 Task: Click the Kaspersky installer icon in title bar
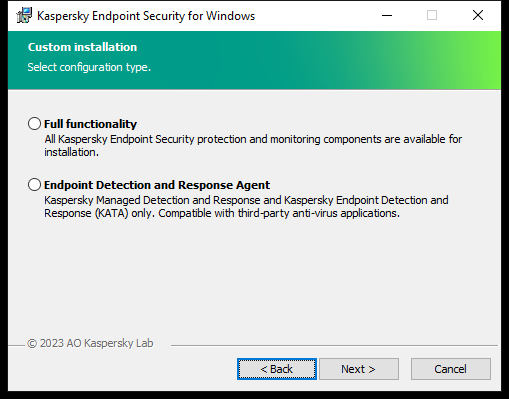tap(24, 15)
